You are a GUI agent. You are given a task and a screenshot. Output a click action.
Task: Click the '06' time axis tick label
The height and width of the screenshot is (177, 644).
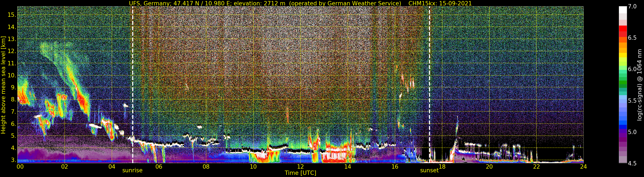click(159, 166)
